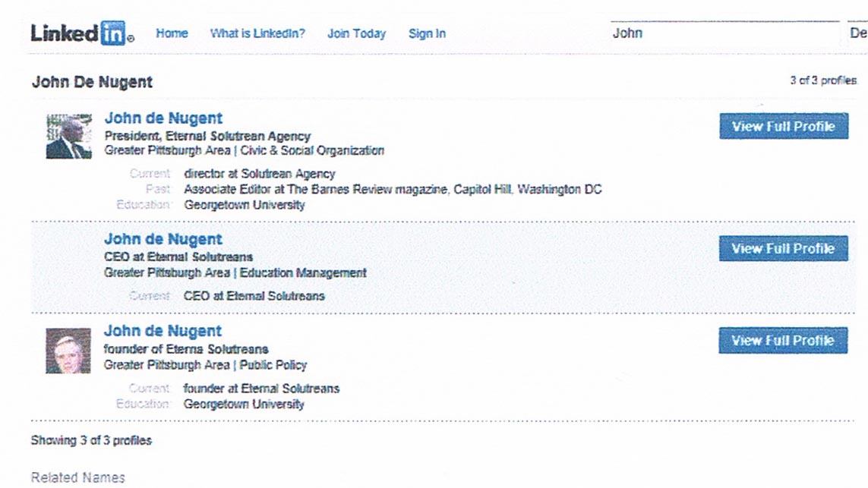Open the name link of the Education Management profile
Viewport: 868px width, 488px height.
click(163, 240)
